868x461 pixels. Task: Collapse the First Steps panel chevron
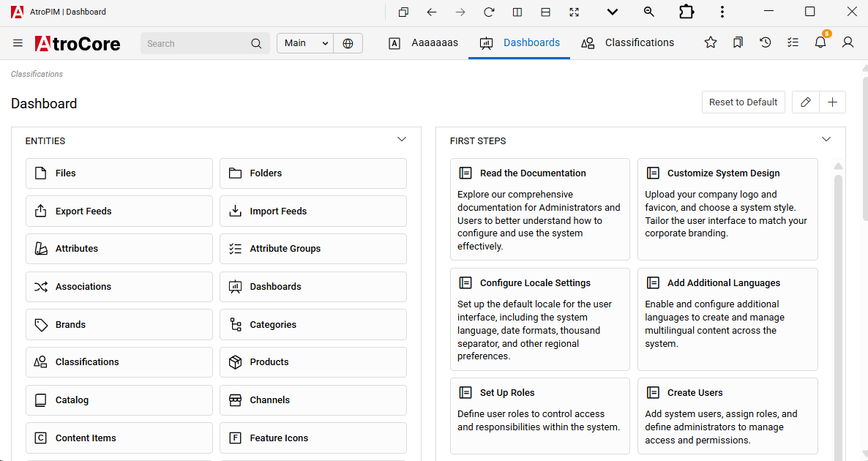(826, 139)
